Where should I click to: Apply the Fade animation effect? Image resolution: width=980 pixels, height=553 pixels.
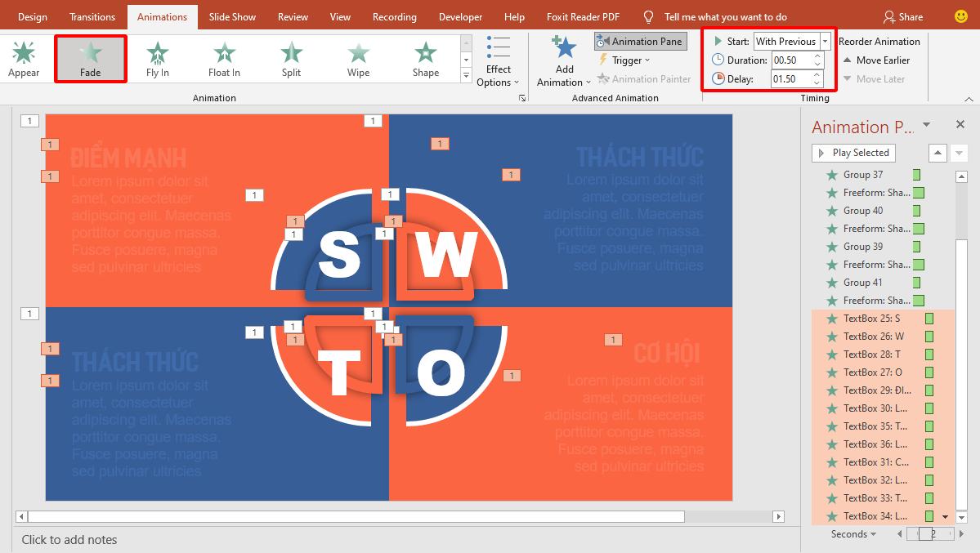pos(90,57)
